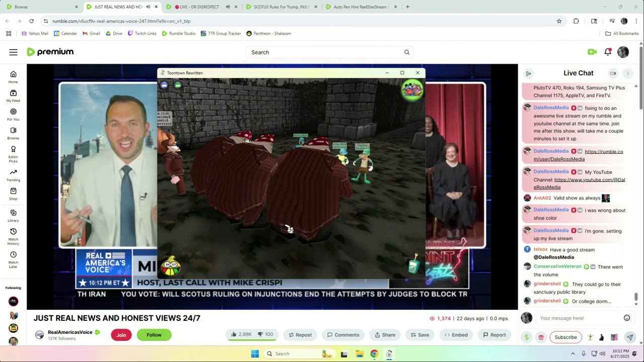The image size is (644, 362).
Task: Click the Embed button
Action: point(456,335)
